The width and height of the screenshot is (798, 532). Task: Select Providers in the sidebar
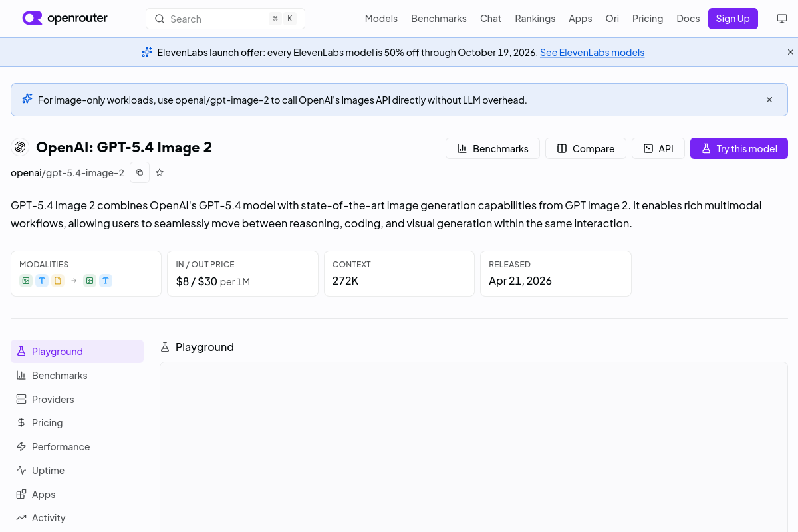77,399
